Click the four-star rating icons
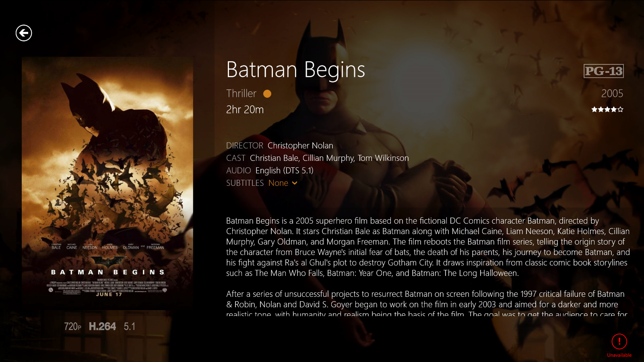Viewport: 644px width, 362px height. pyautogui.click(x=607, y=109)
